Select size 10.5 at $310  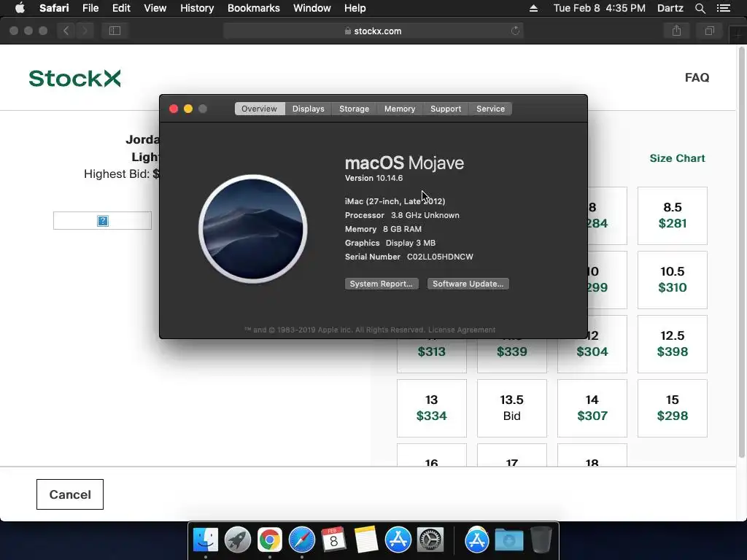click(x=672, y=280)
